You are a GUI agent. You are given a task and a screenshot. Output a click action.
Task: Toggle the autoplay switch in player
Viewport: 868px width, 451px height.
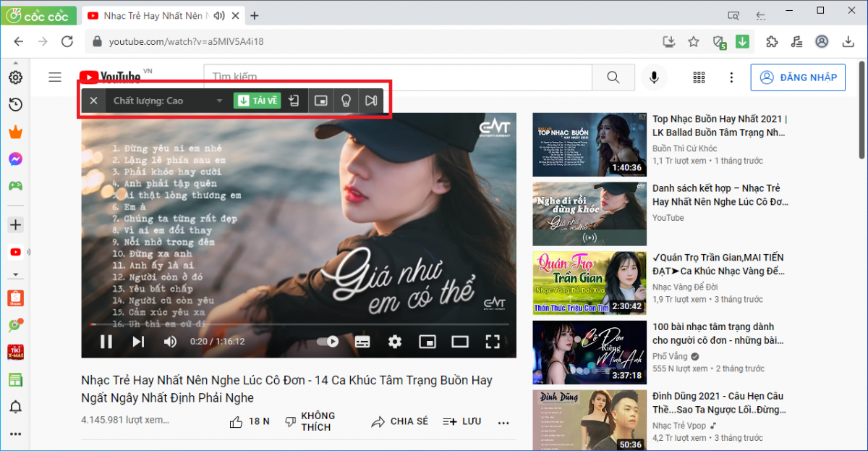pos(328,341)
